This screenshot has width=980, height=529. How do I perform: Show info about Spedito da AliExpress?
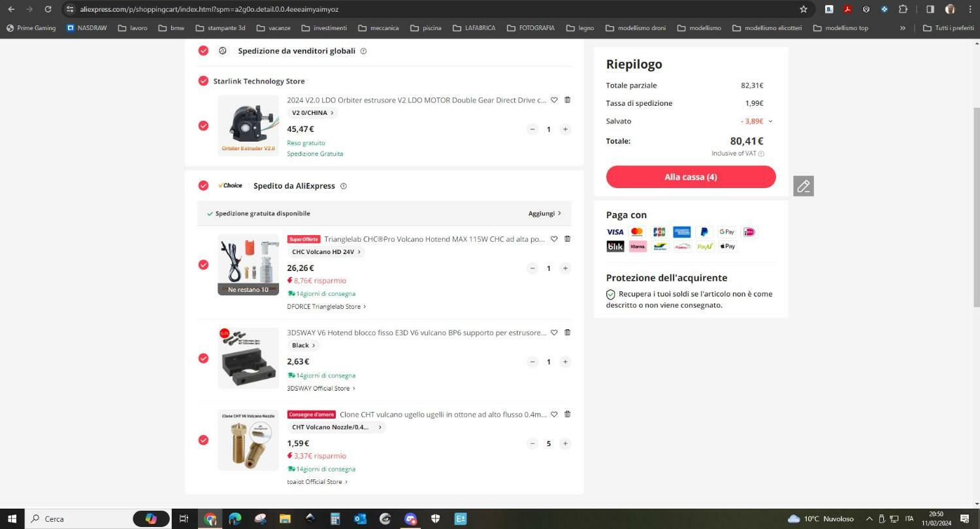[x=344, y=186]
